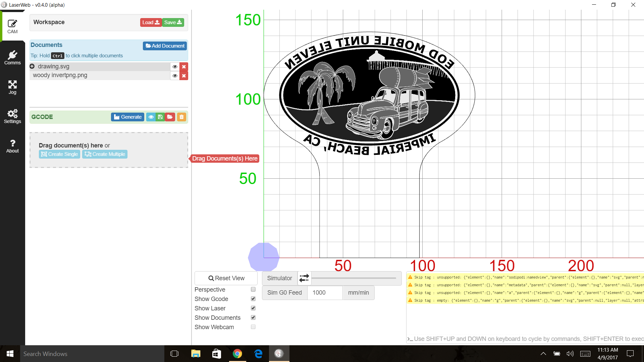The width and height of the screenshot is (644, 362).
Task: Open the Comms connection panel
Action: click(12, 58)
